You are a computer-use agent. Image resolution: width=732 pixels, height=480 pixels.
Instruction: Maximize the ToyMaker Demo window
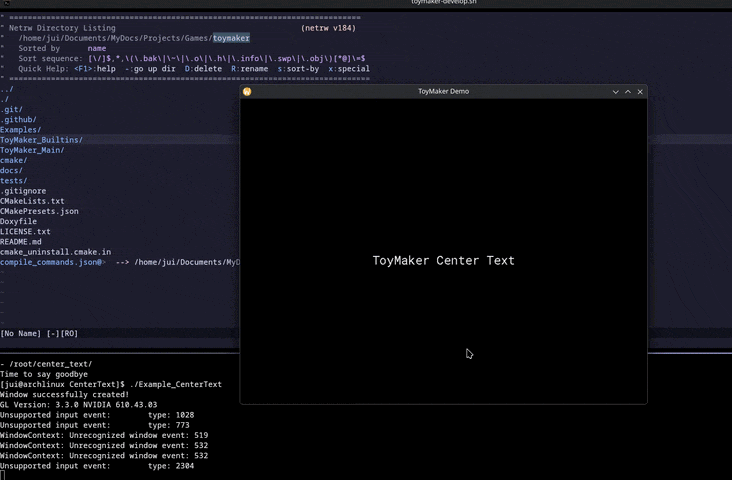coord(628,92)
